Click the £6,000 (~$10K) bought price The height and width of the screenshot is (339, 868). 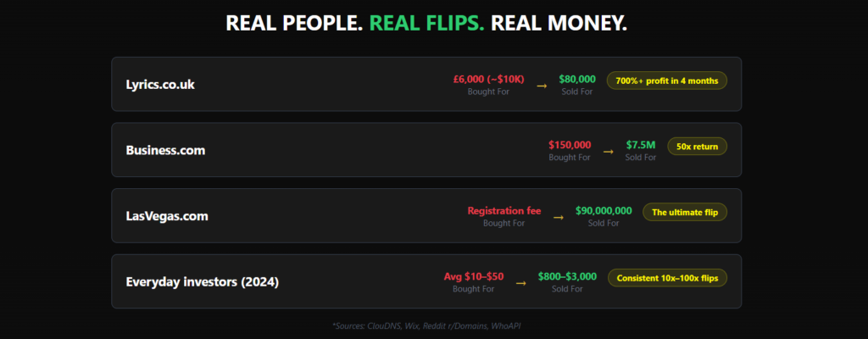(488, 79)
